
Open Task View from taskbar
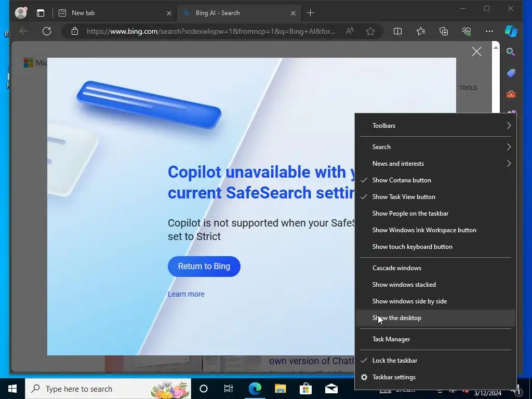[229, 389]
